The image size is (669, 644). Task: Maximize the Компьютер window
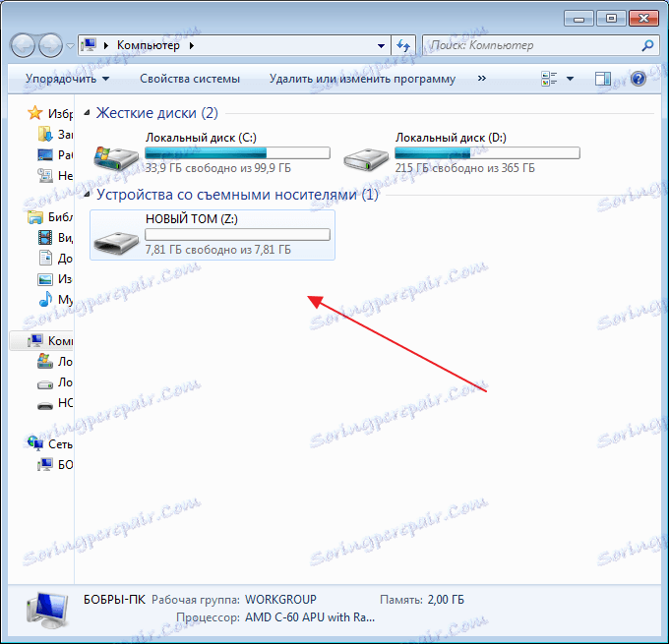click(611, 19)
